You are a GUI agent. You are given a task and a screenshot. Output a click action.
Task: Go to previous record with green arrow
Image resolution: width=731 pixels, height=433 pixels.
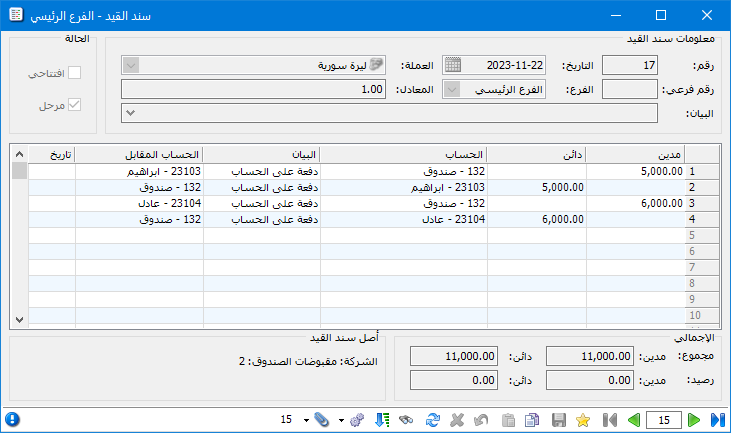click(634, 420)
